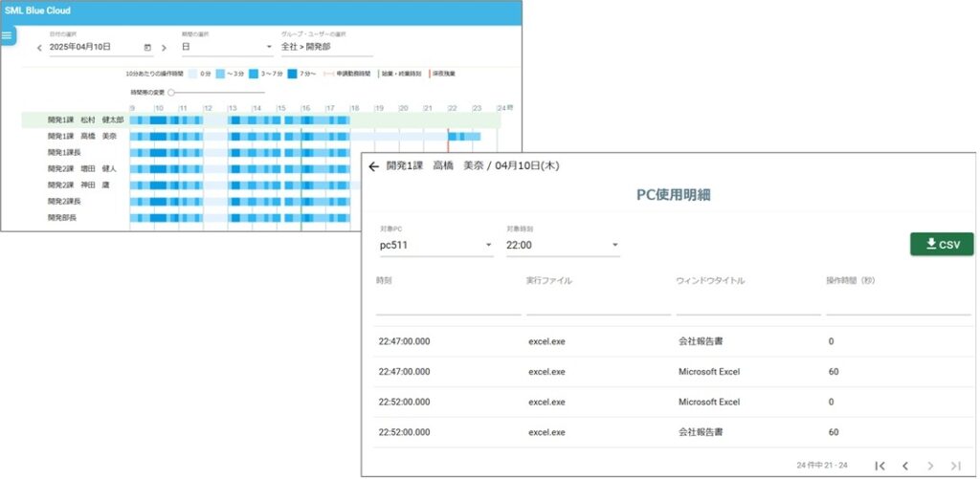Select user row 開発1課 松村 健太郎
The image size is (980, 479).
tap(86, 120)
